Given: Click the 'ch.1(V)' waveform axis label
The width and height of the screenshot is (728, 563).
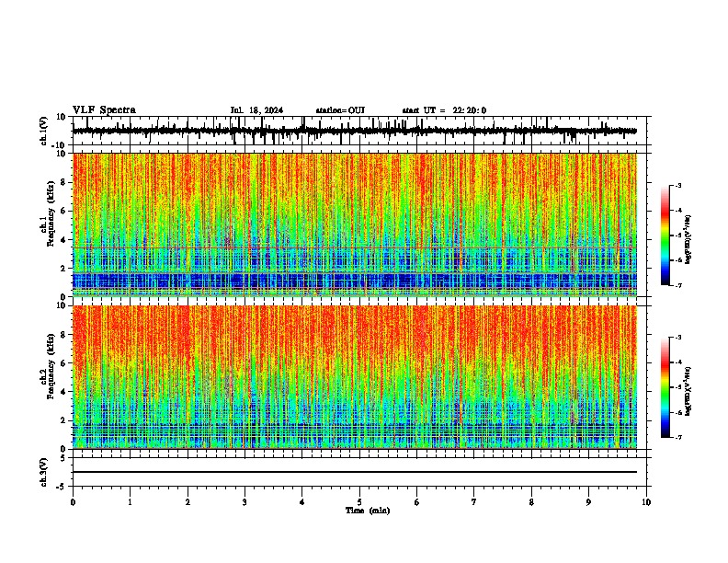Looking at the screenshot, I should click(44, 131).
